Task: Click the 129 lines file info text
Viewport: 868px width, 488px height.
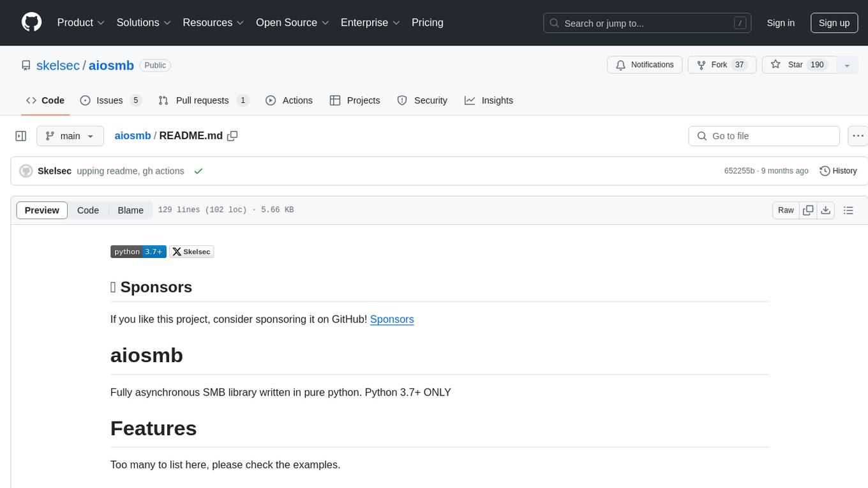Action: 226,210
